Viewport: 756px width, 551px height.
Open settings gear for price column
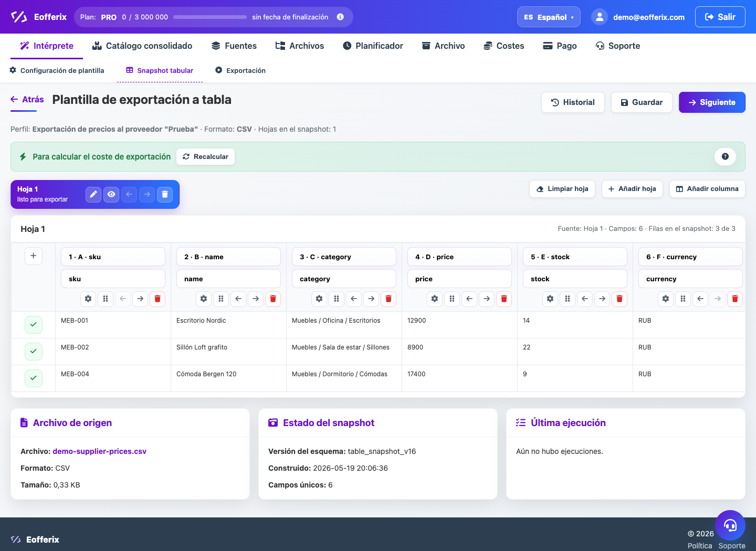pyautogui.click(x=435, y=299)
